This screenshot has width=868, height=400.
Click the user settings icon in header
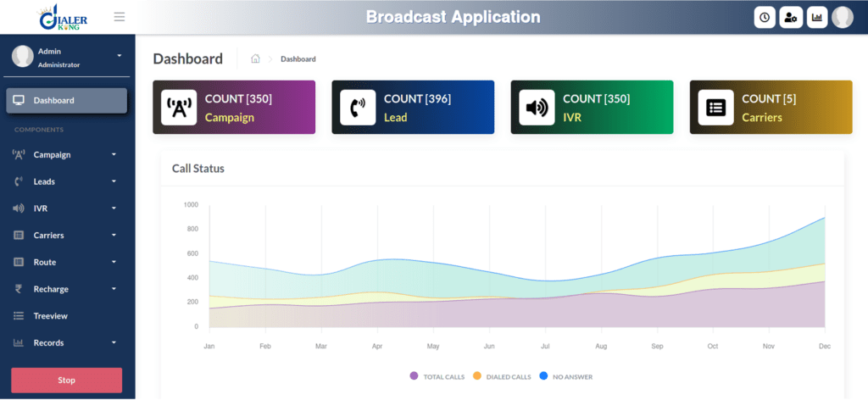tap(791, 17)
